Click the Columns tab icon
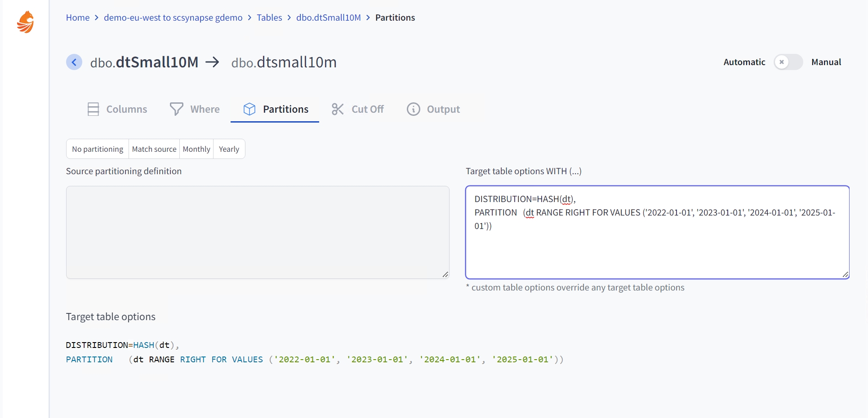868x418 pixels. 93,109
